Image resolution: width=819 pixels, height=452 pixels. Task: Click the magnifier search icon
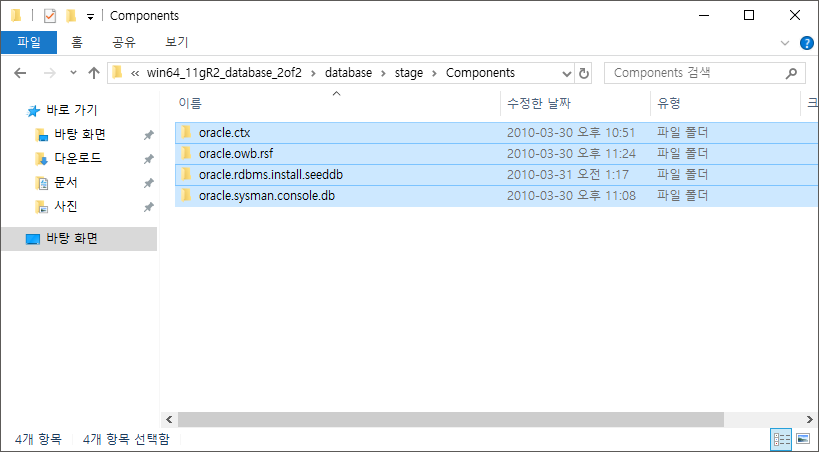(x=791, y=73)
